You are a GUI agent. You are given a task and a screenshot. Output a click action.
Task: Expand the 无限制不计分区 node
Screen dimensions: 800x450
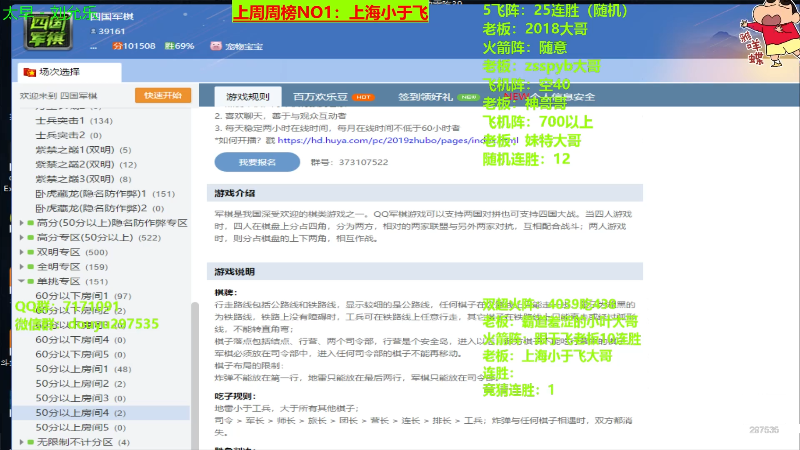21,442
